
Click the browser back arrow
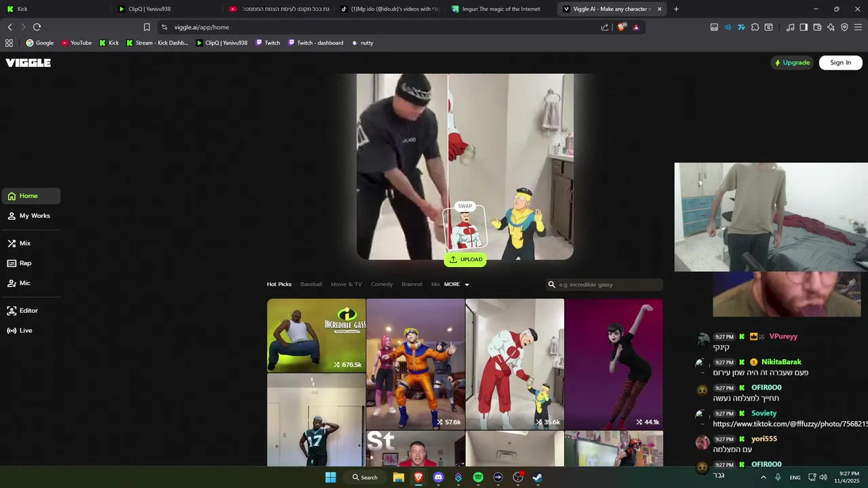point(9,27)
